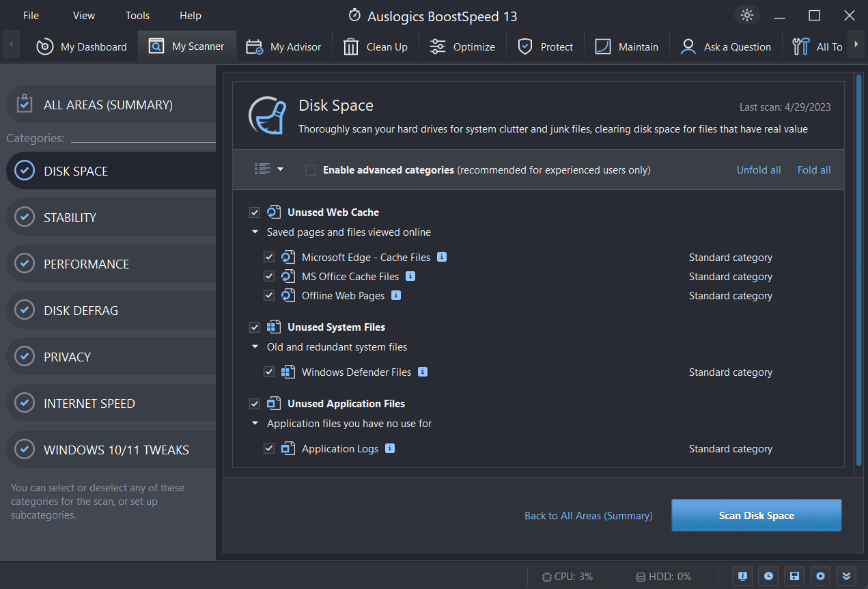The height and width of the screenshot is (589, 868).
Task: Toggle the Privacy category checkmark
Action: coord(25,357)
